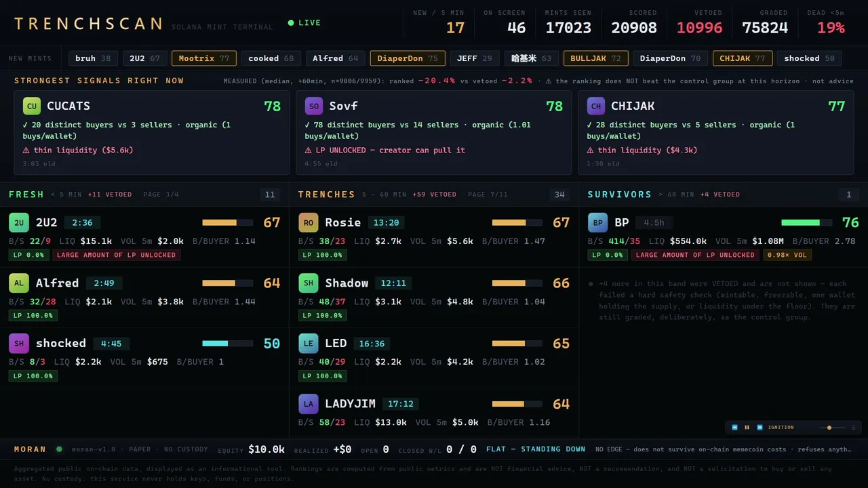Click the previous track button in the Ignition player
The width and height of the screenshot is (868, 488).
click(734, 428)
